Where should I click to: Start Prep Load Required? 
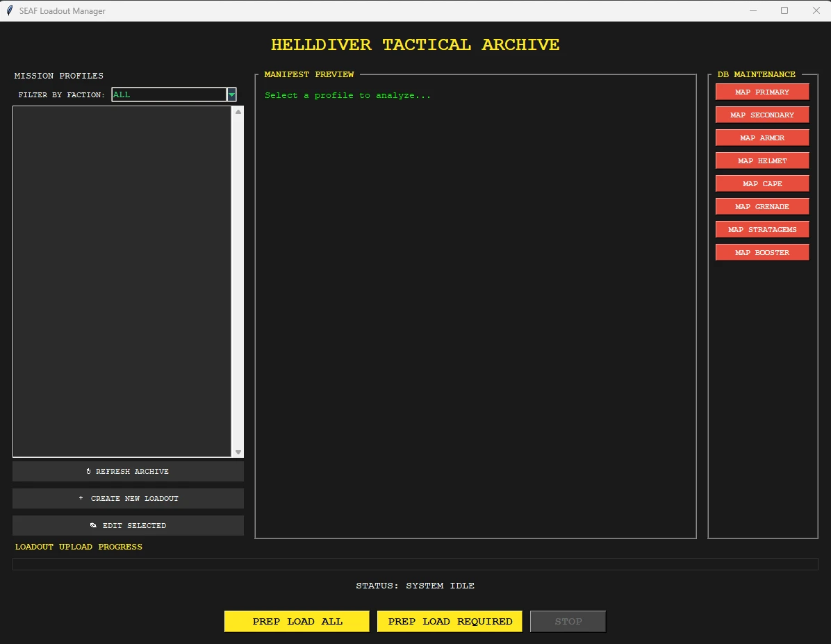pyautogui.click(x=450, y=621)
